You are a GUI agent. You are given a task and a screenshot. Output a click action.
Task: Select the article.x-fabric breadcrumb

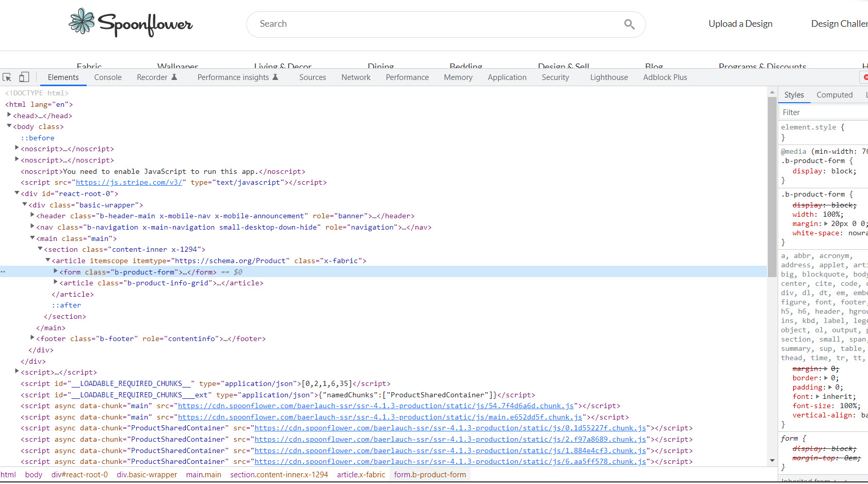pyautogui.click(x=361, y=475)
